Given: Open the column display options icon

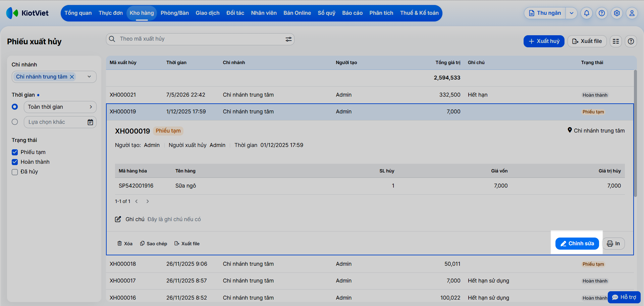Looking at the screenshot, I should (616, 41).
